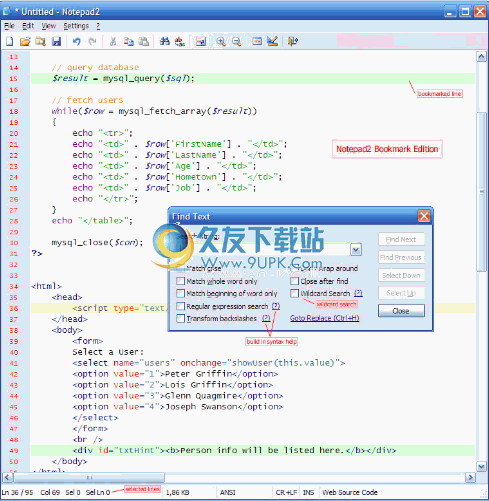Screen dimensions: 489x501
Task: Click the Close button in Find dialog
Action: tap(401, 311)
